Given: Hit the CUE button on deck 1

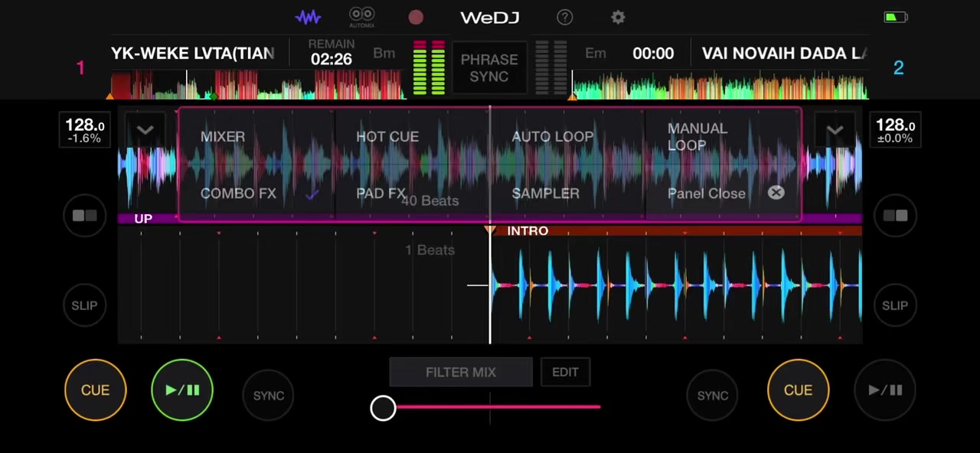Looking at the screenshot, I should [96, 390].
